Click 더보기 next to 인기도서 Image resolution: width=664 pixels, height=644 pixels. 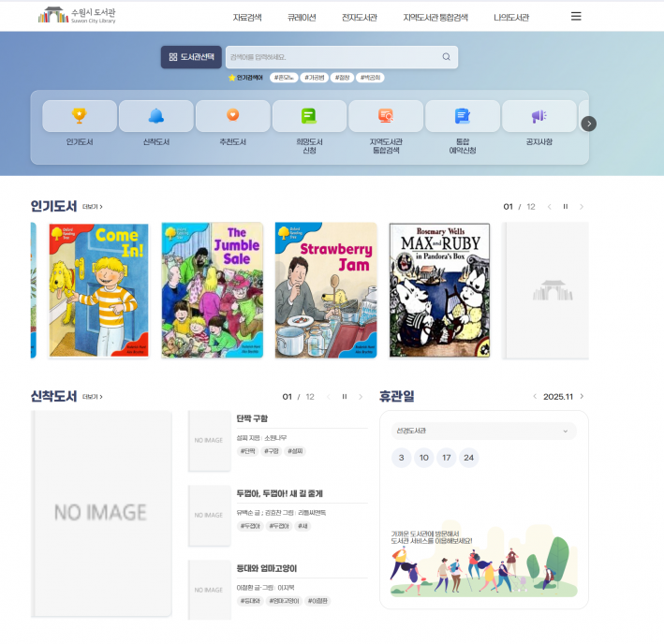click(93, 207)
